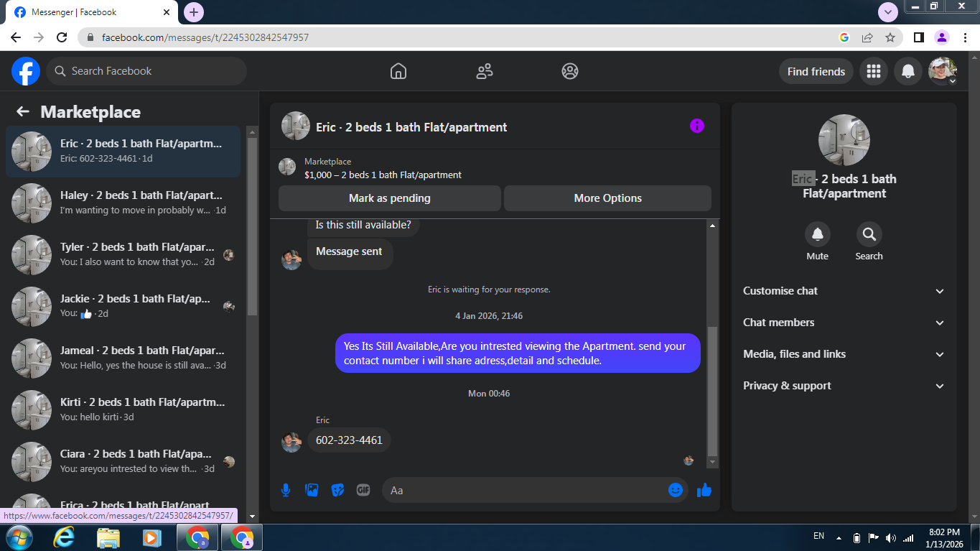
Task: Expand Media, files and links section
Action: point(844,354)
